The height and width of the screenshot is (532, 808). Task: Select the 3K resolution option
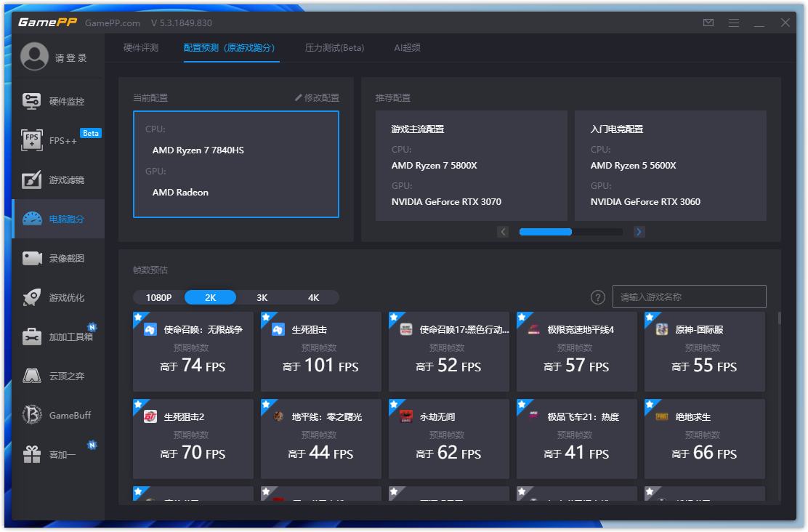(x=262, y=297)
